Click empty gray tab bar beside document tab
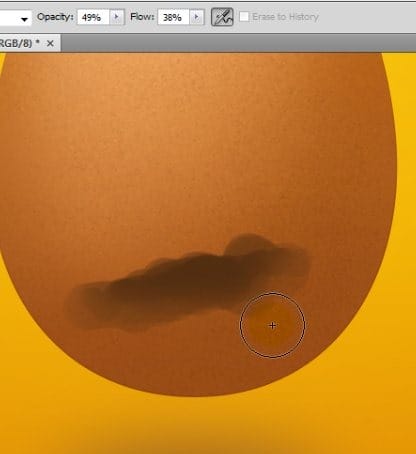Screen dimensions: 416x454 (x=238, y=43)
